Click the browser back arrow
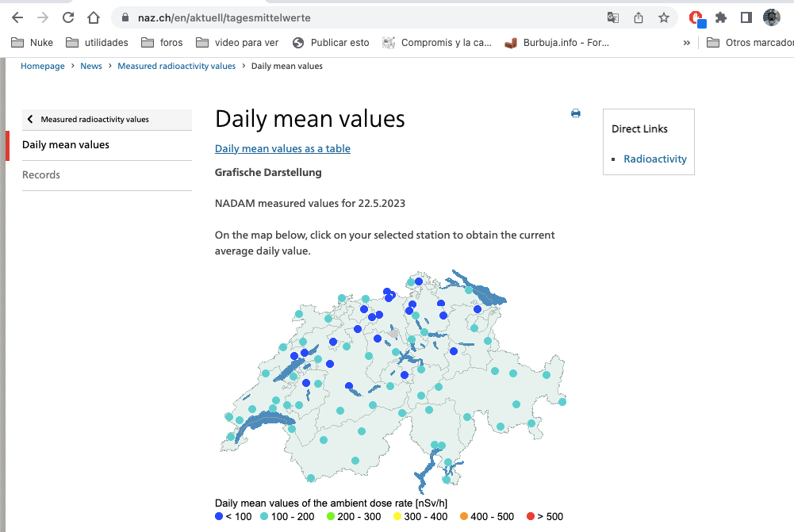The height and width of the screenshot is (532, 794). point(17,17)
